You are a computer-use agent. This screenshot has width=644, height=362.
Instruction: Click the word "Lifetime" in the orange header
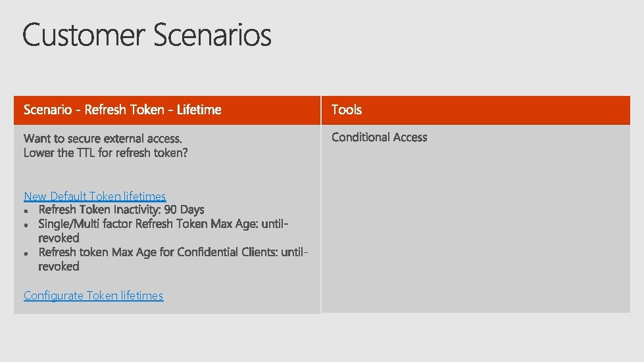[199, 110]
